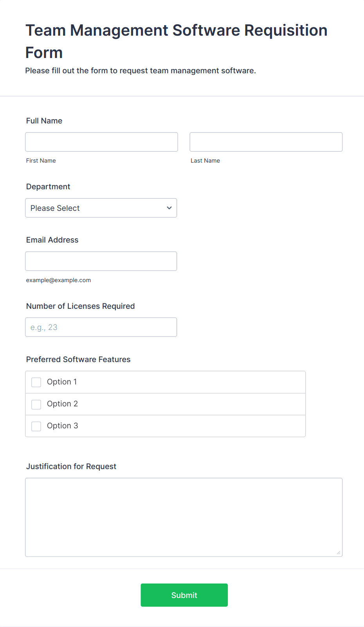Viewport: 364px width, 627px height.
Task: Focus the Last Name text box
Action: tap(266, 142)
